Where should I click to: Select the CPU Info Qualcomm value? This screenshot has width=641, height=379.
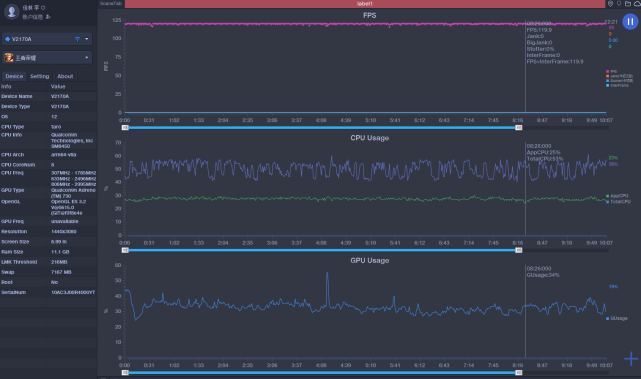72,140
